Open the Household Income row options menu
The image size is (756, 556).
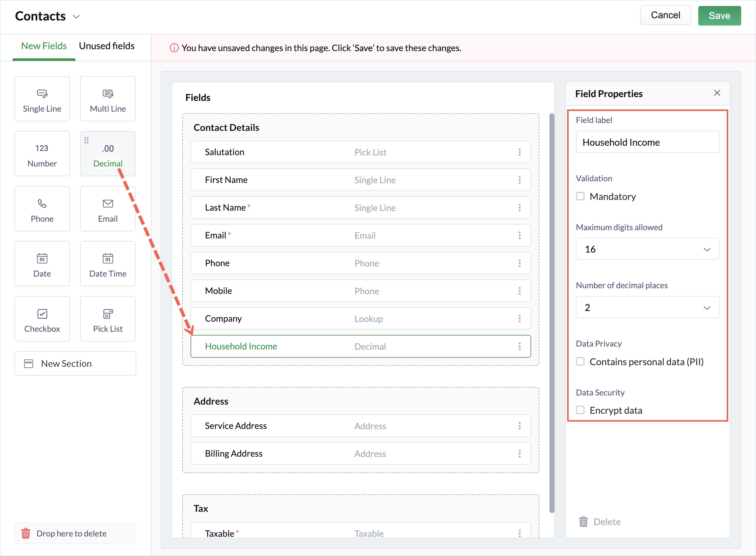pos(519,346)
